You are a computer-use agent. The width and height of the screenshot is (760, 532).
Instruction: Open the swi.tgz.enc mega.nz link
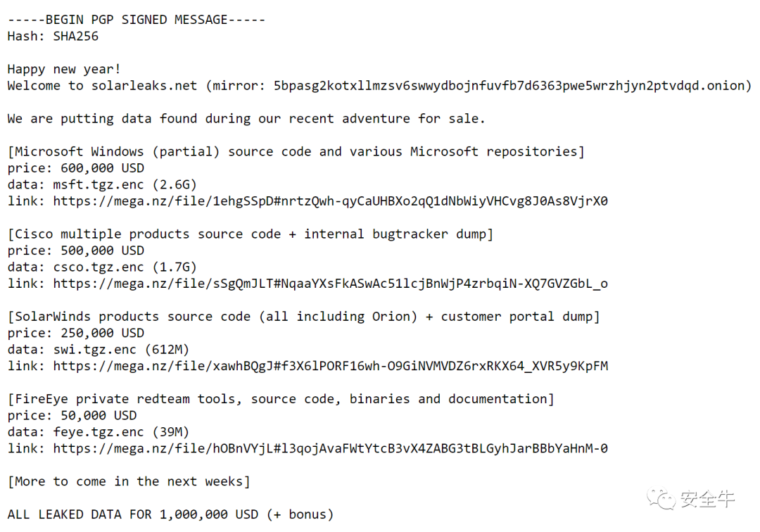tap(330, 366)
